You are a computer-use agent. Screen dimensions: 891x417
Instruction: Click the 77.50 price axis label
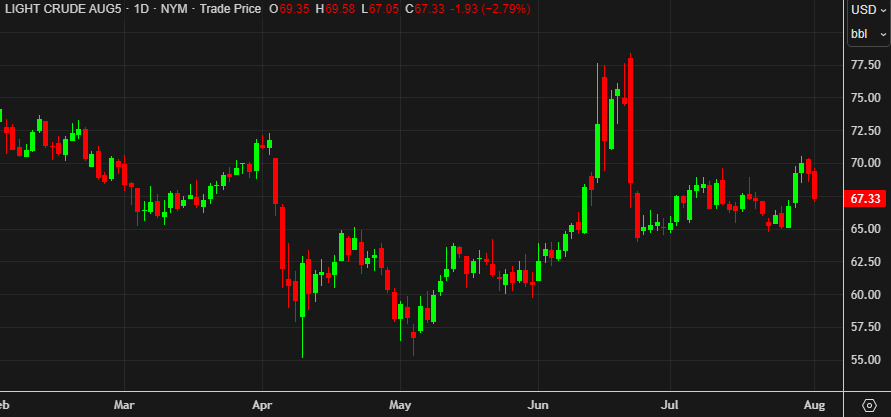click(865, 65)
